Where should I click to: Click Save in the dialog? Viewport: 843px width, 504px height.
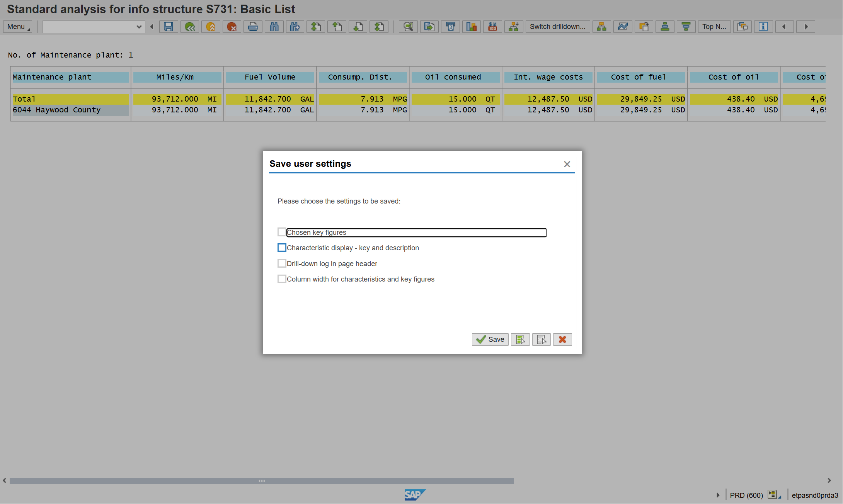pos(490,339)
